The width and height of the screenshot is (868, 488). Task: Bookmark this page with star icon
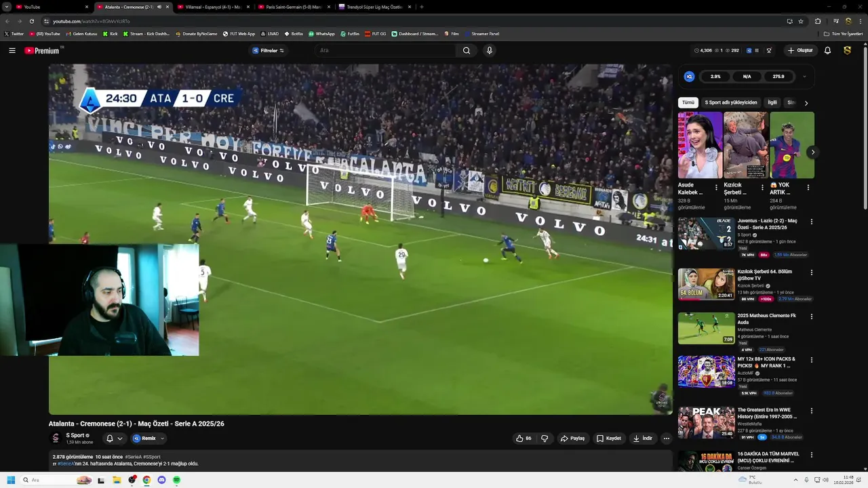click(x=801, y=21)
